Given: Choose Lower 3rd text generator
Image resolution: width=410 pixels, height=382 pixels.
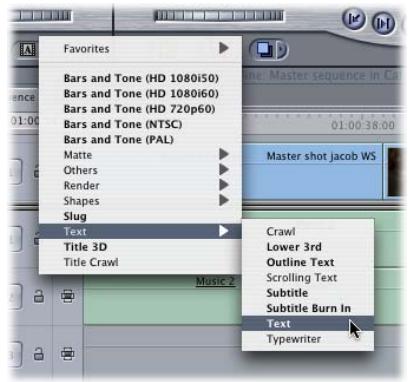Looking at the screenshot, I should click(308, 247).
